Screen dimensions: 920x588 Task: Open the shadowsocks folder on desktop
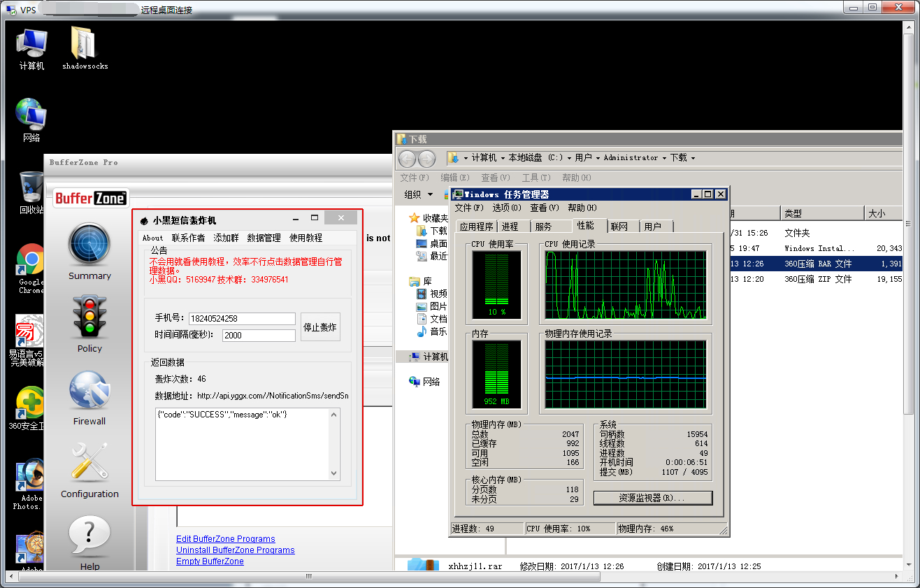(x=85, y=49)
